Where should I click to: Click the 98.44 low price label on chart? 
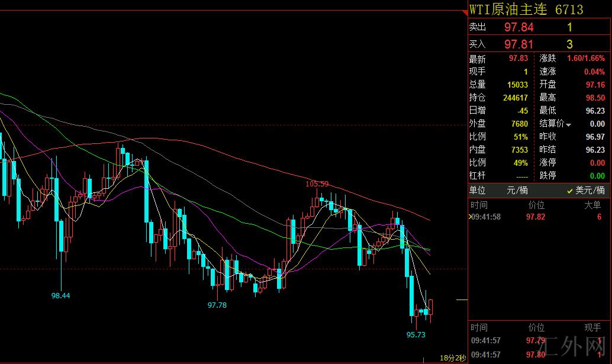coord(61,296)
